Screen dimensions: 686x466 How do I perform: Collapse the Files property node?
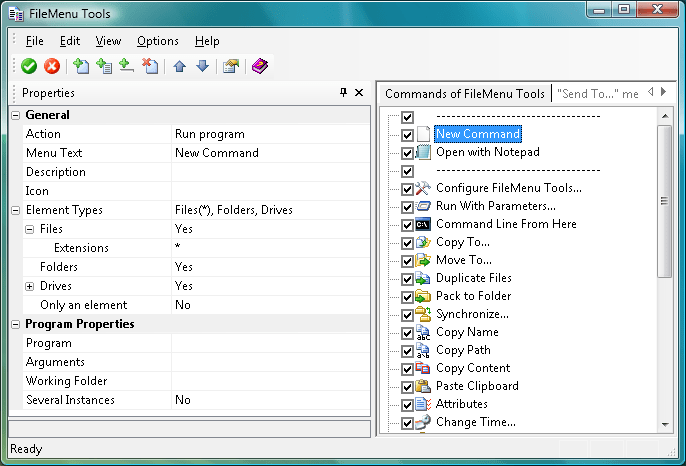(29, 229)
